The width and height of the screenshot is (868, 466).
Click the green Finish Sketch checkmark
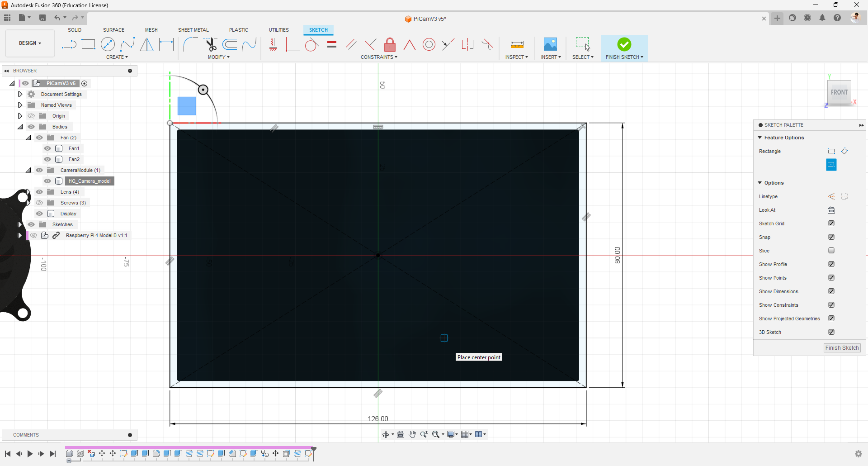tap(624, 44)
